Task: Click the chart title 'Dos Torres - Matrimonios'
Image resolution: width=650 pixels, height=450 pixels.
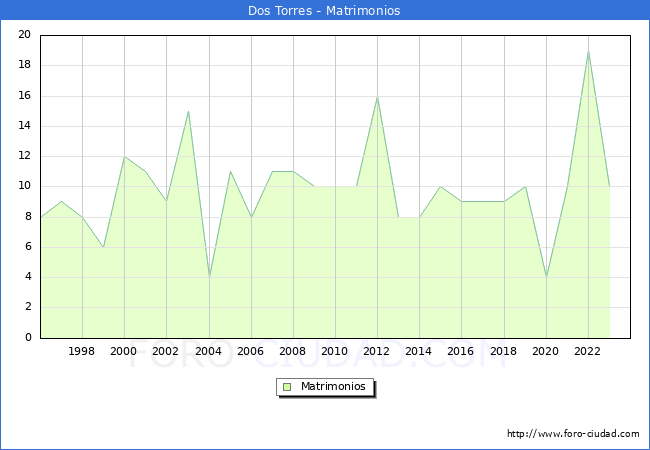Action: pyautogui.click(x=324, y=10)
